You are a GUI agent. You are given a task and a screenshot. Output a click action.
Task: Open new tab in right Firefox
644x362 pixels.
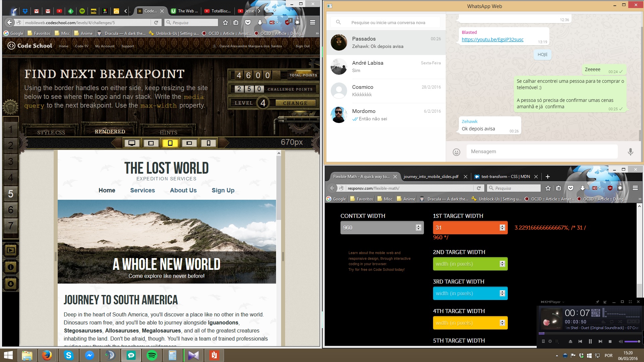tap(548, 177)
